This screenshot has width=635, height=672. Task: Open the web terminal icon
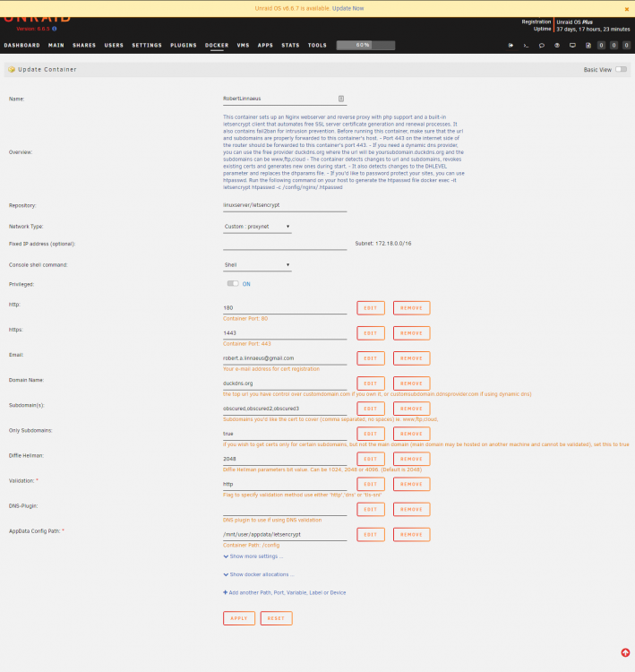(526, 45)
